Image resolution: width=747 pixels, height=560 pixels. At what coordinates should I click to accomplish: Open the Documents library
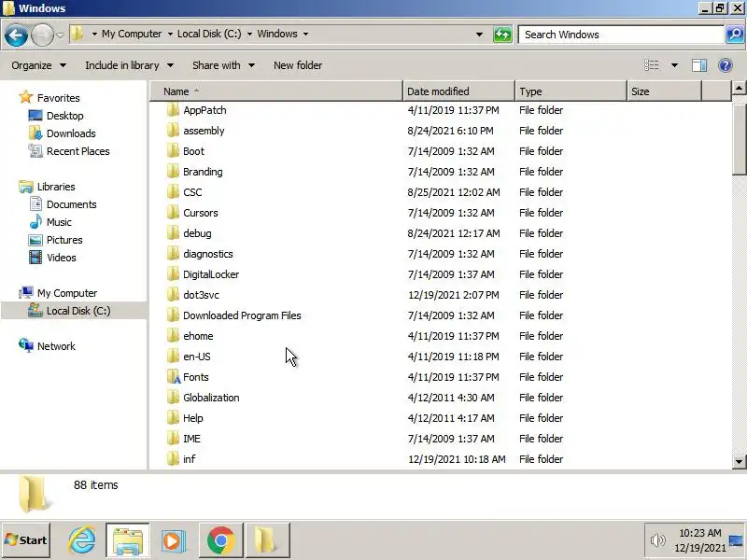(72, 204)
